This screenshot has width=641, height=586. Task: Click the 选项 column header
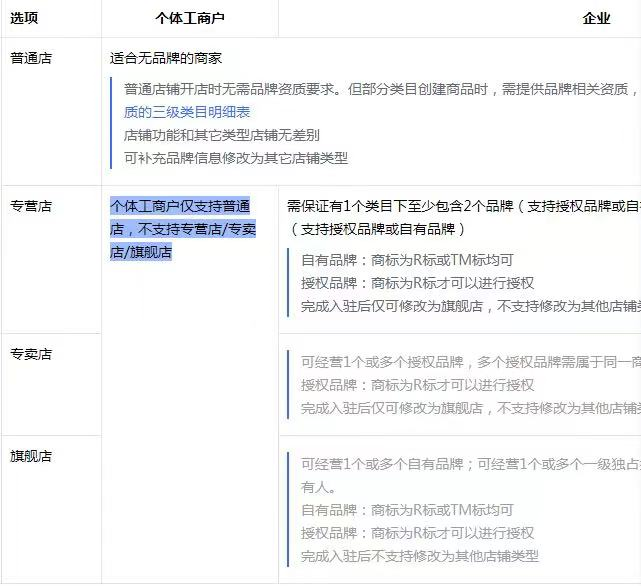[25, 18]
